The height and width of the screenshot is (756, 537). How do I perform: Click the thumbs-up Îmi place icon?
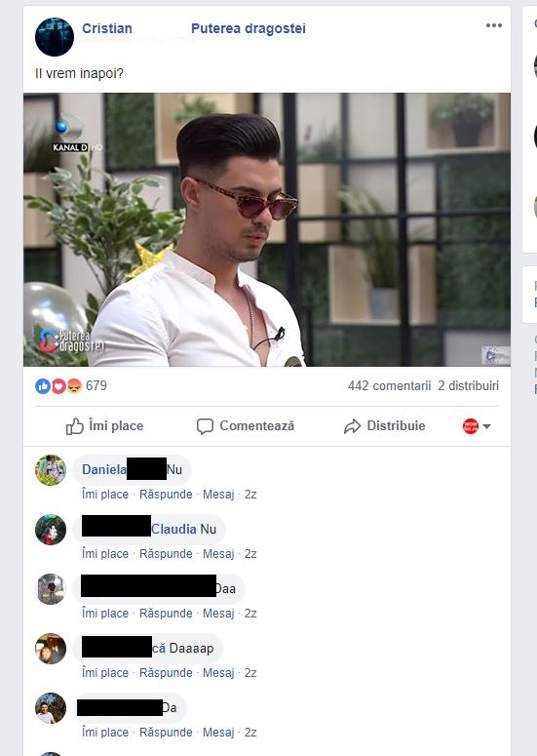click(x=75, y=426)
